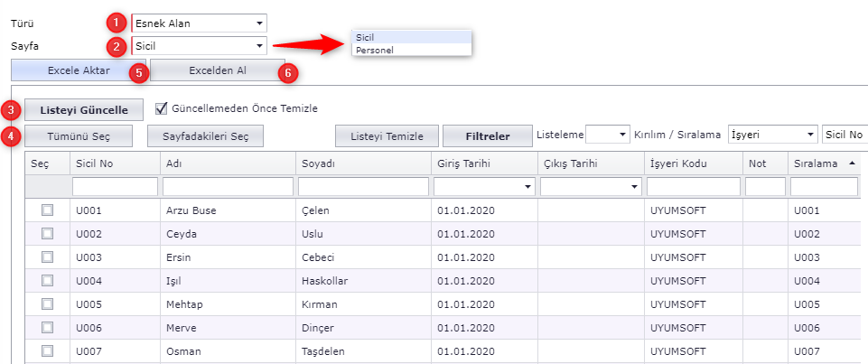The image size is (868, 364).
Task: Open the Türü dropdown showing Esnek Alan
Action: [x=199, y=22]
